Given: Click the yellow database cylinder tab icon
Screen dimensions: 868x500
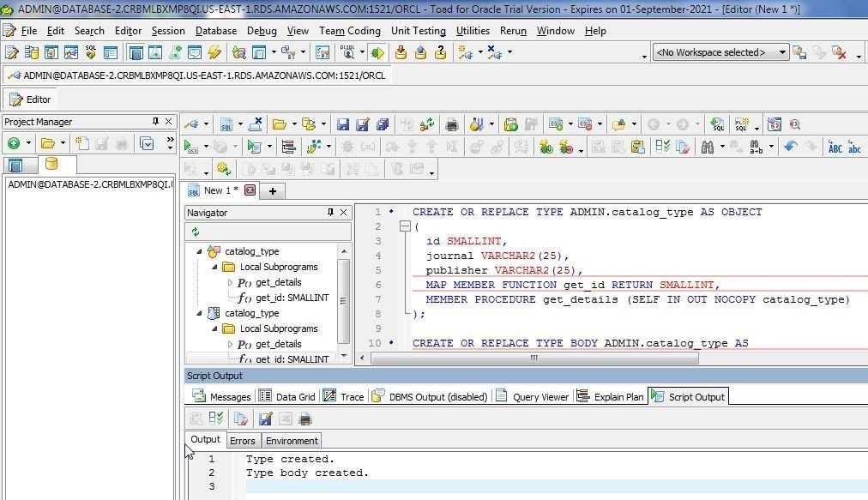Looking at the screenshot, I should coord(51,163).
